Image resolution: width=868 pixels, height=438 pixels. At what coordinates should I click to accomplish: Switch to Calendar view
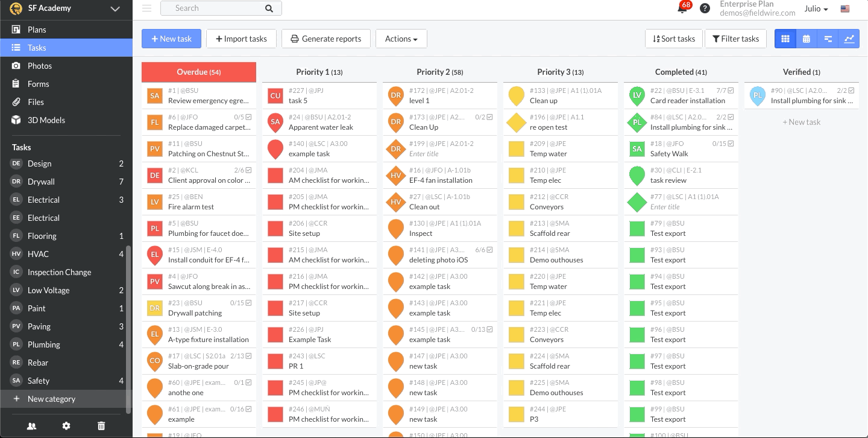(806, 38)
